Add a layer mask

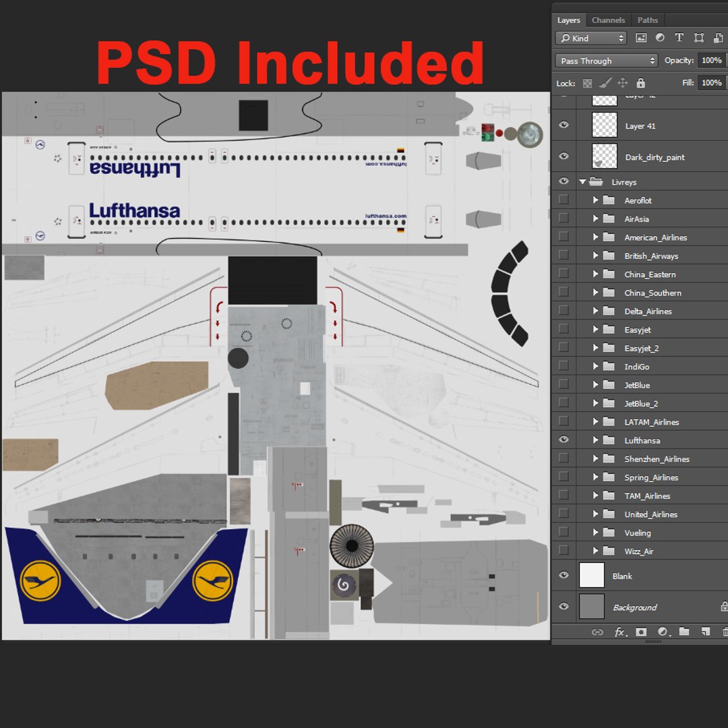coord(641,632)
